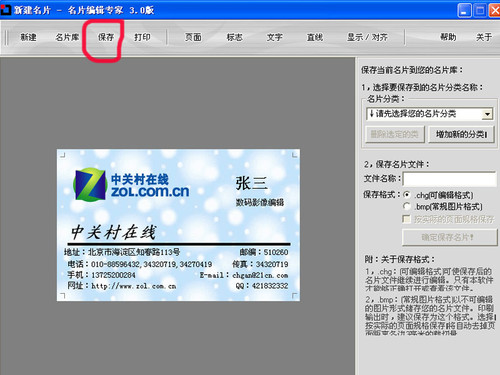
Task: Open the 页面 page settings
Action: click(193, 37)
